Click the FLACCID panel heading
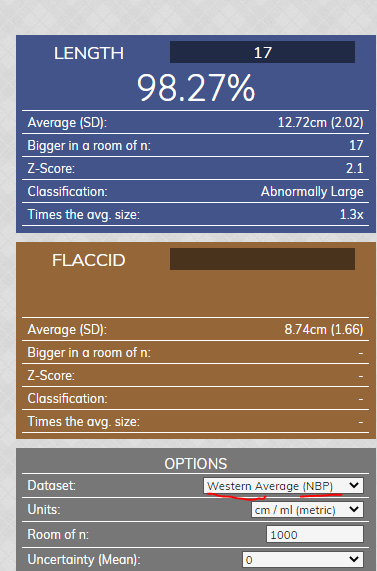Viewport: 377px width, 571px height. (89, 260)
